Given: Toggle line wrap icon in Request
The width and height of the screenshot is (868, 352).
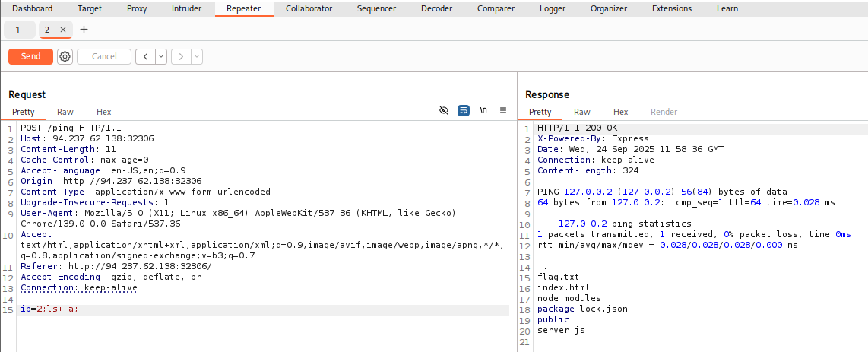Looking at the screenshot, I should click(x=464, y=111).
